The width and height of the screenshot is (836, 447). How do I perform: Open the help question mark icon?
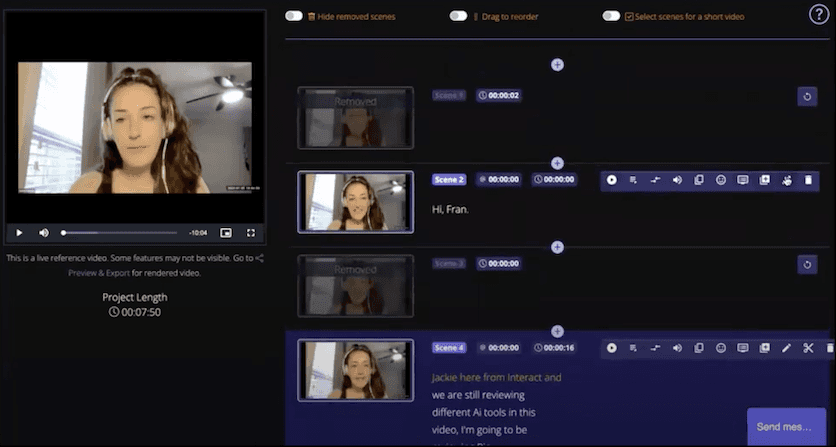[x=817, y=14]
